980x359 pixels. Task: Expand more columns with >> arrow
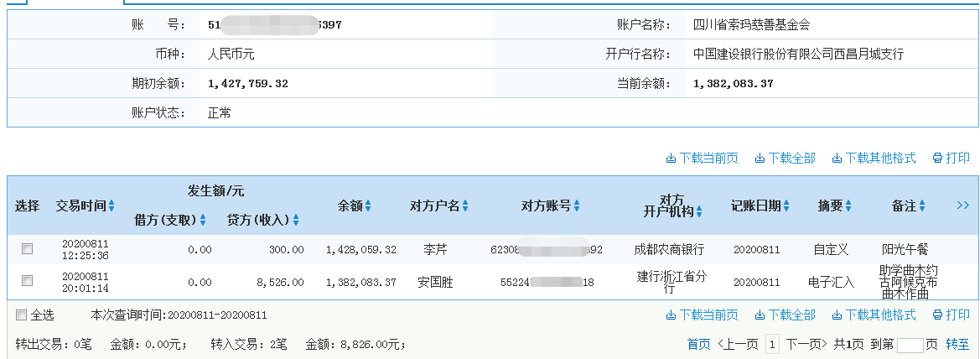[x=962, y=206]
